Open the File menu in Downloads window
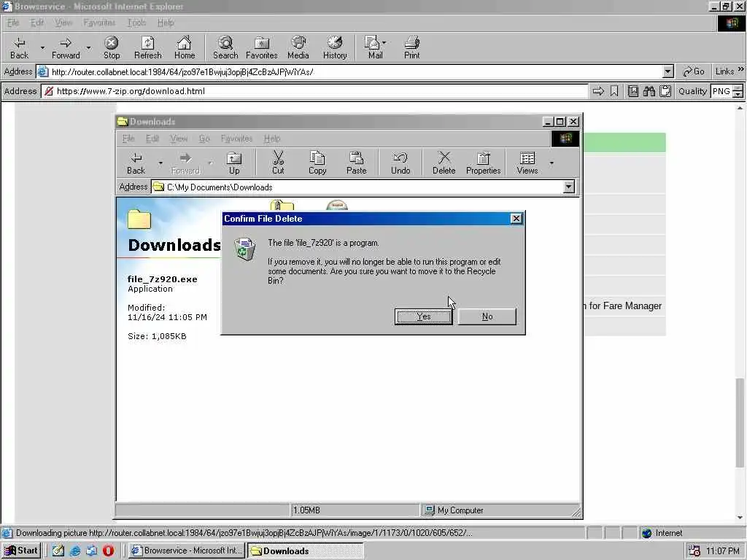The height and width of the screenshot is (560, 747). 128,139
